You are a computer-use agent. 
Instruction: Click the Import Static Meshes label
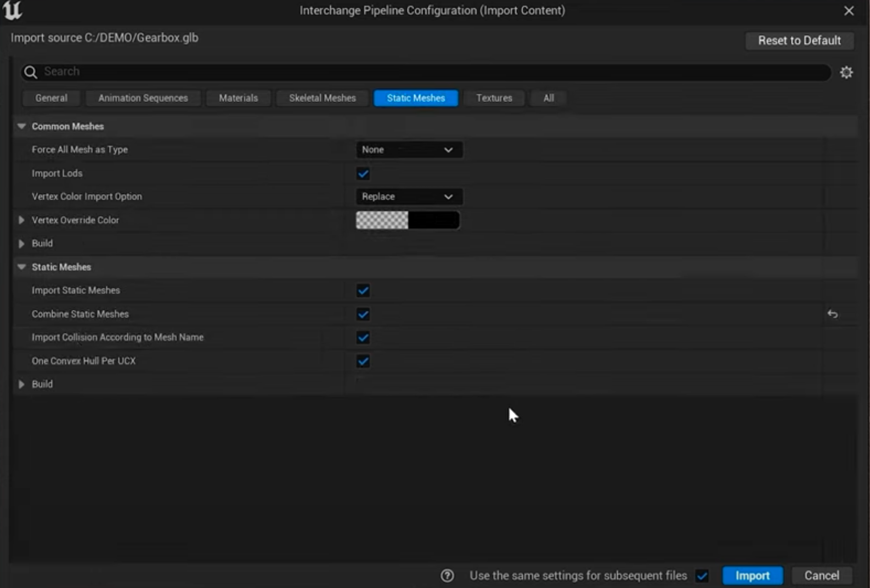coord(76,290)
